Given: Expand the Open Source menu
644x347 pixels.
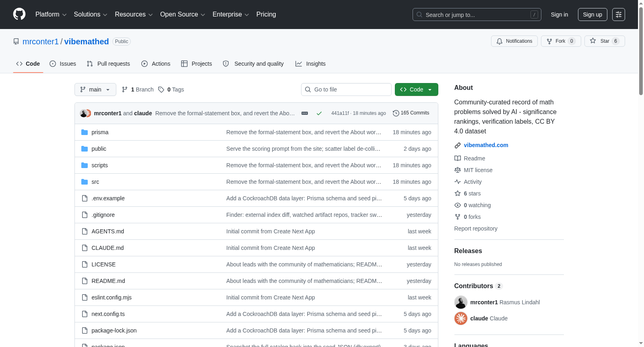Looking at the screenshot, I should 183,15.
